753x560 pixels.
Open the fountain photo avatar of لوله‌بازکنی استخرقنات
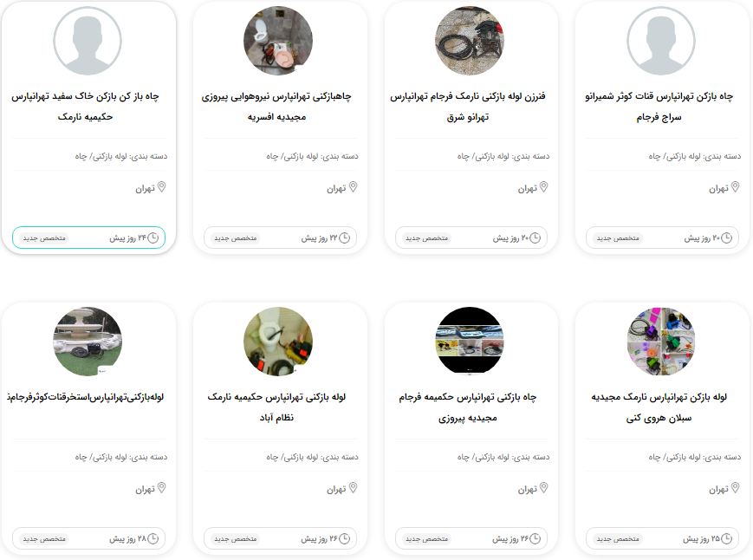point(88,342)
